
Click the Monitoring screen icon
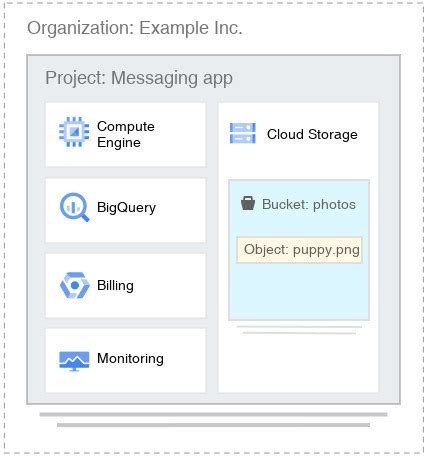click(x=74, y=361)
